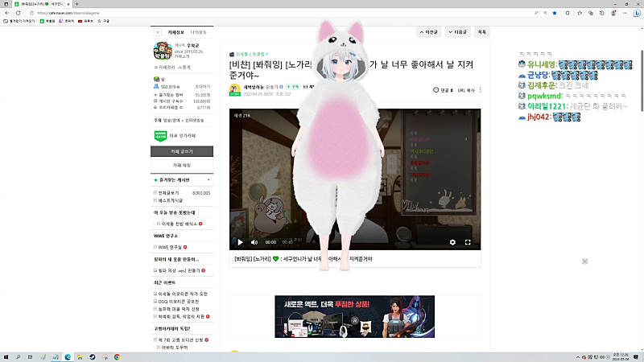644x362 pixels.
Task: Open the WWE 연구실 board link
Action: (x=170, y=247)
